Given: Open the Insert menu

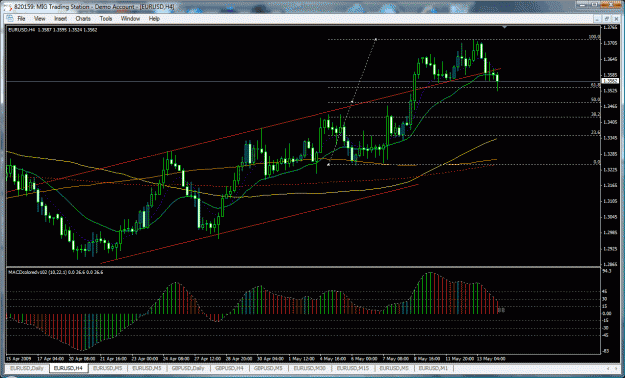Looking at the screenshot, I should [61, 19].
